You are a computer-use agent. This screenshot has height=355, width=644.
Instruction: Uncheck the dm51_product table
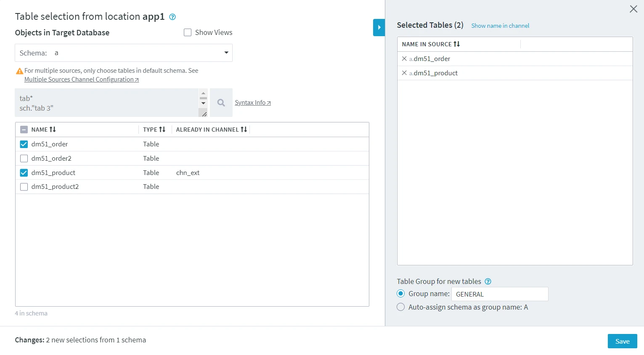click(24, 172)
